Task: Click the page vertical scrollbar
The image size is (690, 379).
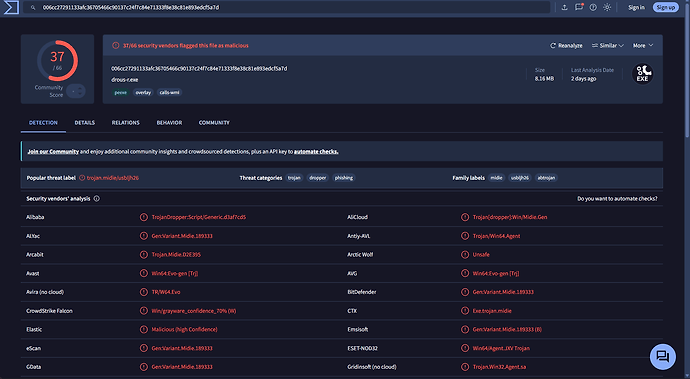Action: pyautogui.click(x=687, y=70)
